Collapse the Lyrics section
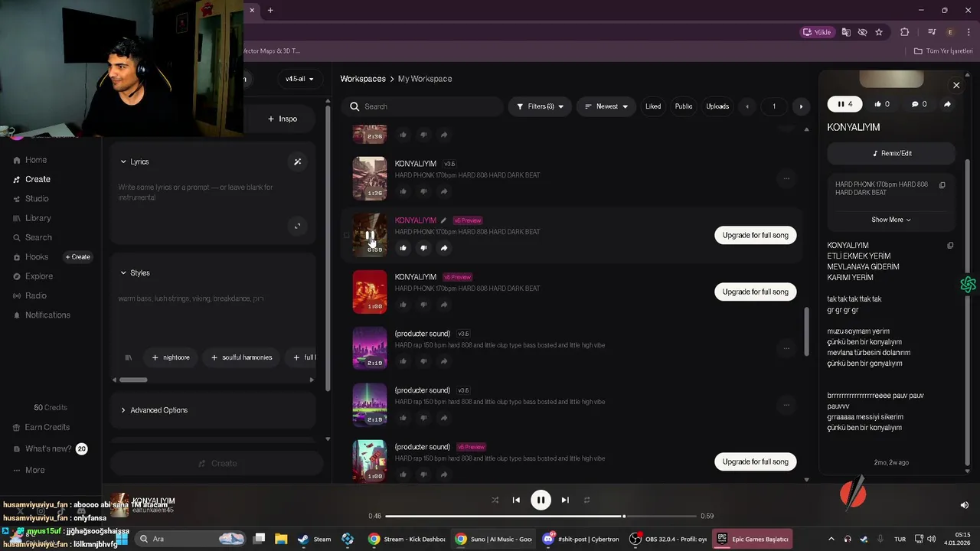 135,161
